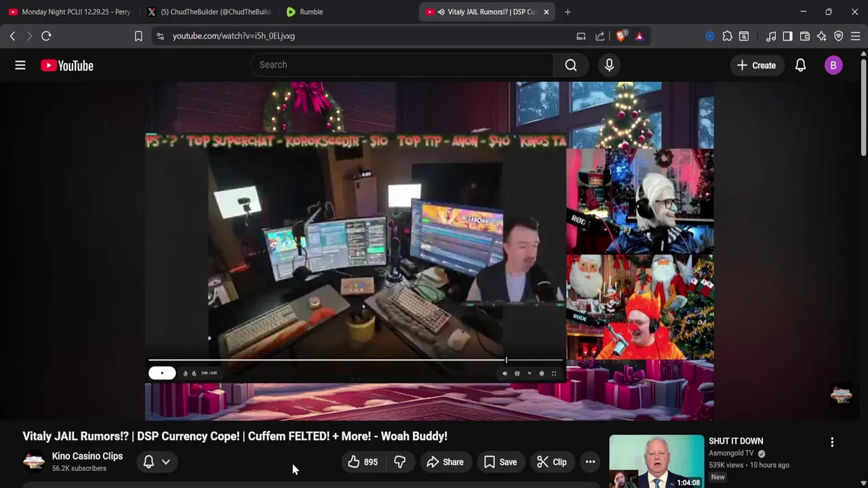Screen dimensions: 868x488
Task: Click the Create button
Action: click(757, 65)
